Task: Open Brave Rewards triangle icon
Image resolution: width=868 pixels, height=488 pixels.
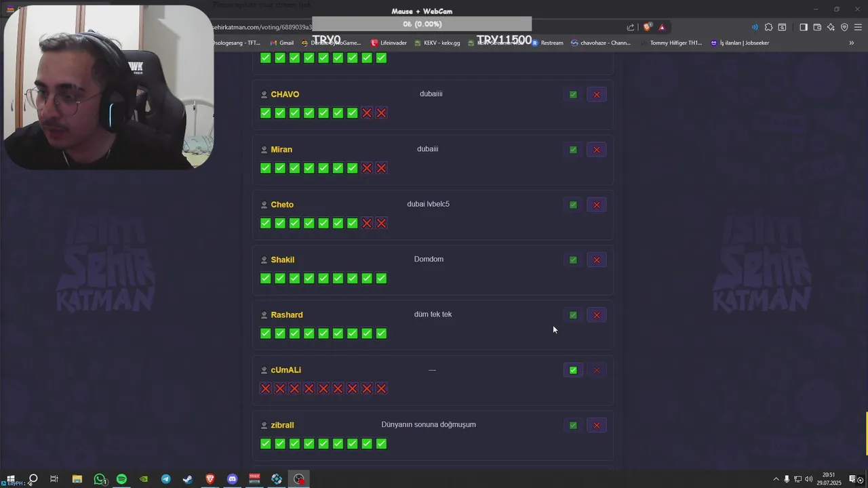Action: (x=662, y=27)
